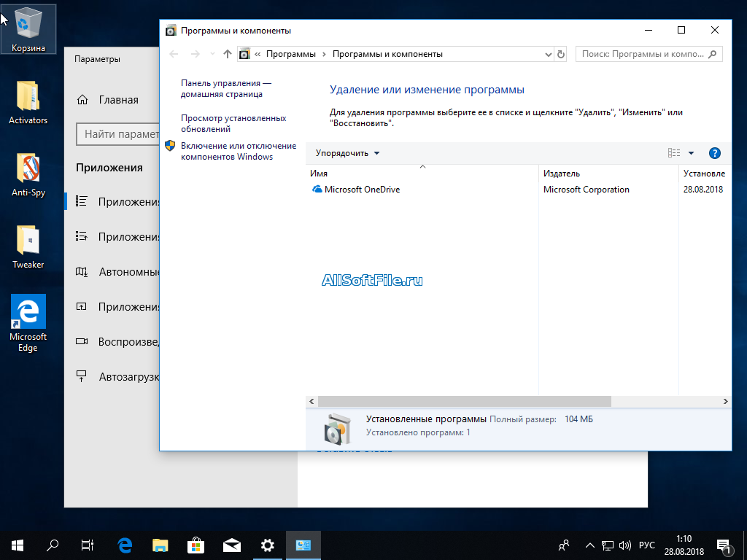Open Recycle Bin desktop icon
The height and width of the screenshot is (560, 747).
28,29
